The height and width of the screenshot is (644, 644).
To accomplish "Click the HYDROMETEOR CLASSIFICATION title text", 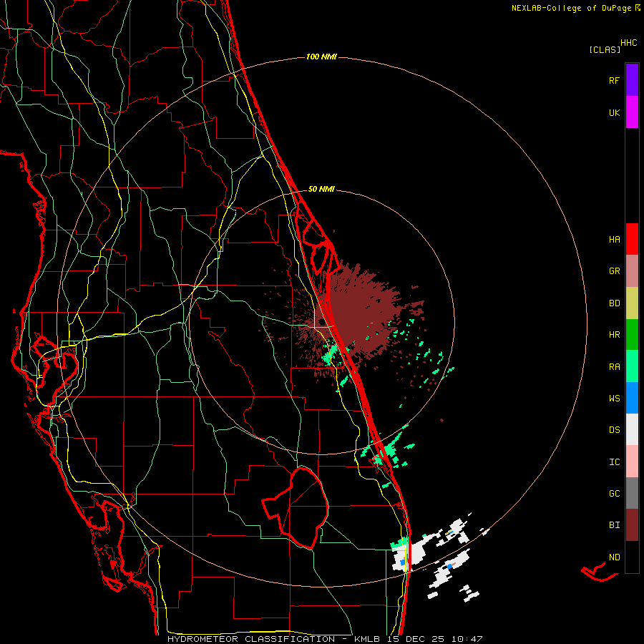I will coord(251,639).
